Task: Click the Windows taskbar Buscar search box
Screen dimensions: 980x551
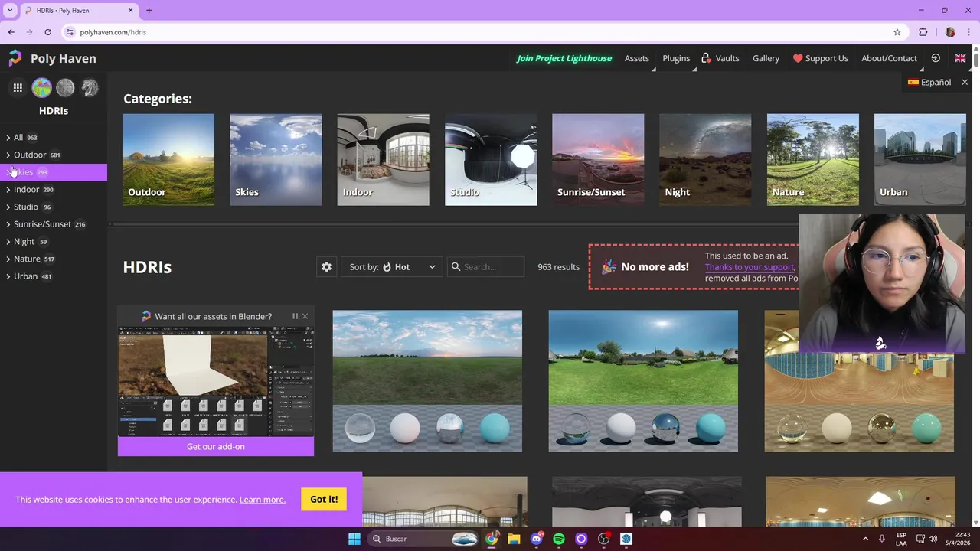Action: 423,539
